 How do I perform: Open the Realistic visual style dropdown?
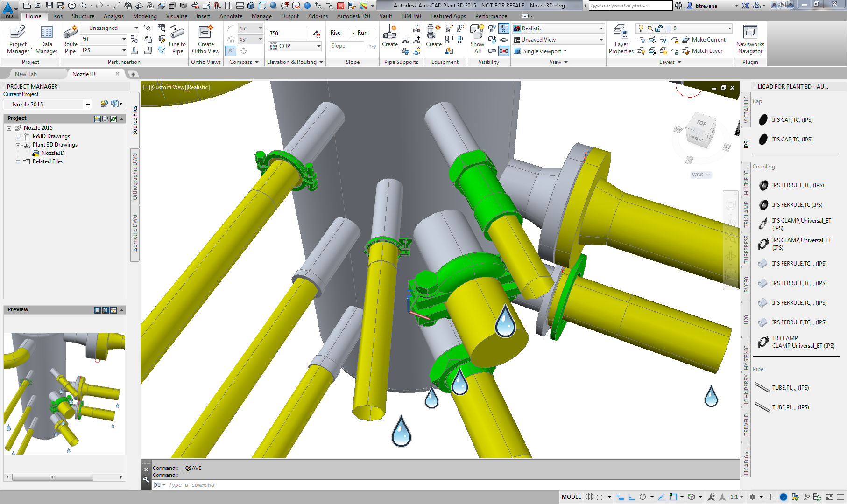point(558,28)
